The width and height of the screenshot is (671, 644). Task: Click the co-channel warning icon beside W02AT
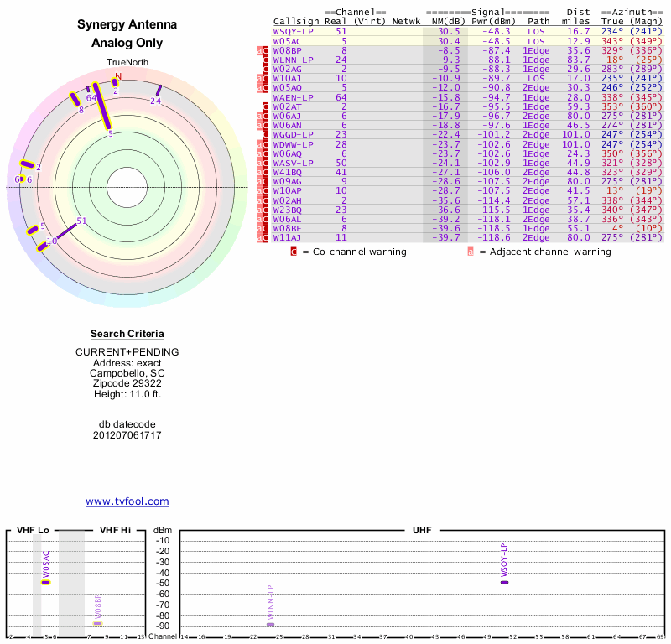[265, 106]
